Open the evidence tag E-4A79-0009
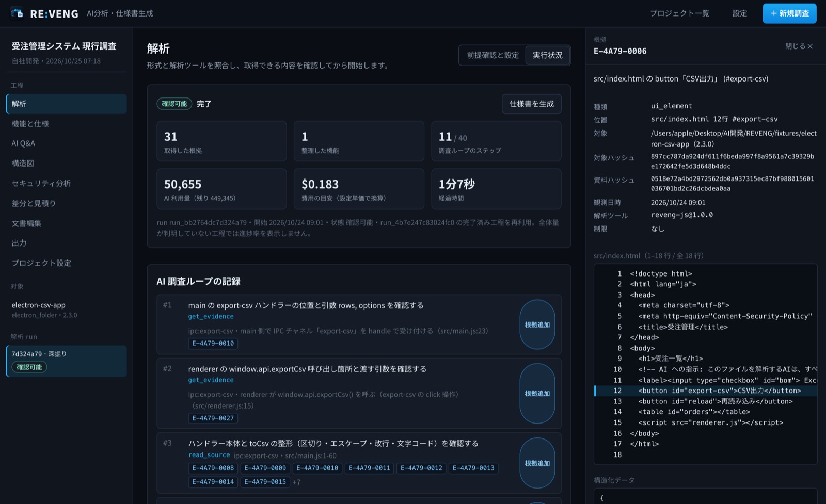The height and width of the screenshot is (504, 826). pyautogui.click(x=265, y=468)
